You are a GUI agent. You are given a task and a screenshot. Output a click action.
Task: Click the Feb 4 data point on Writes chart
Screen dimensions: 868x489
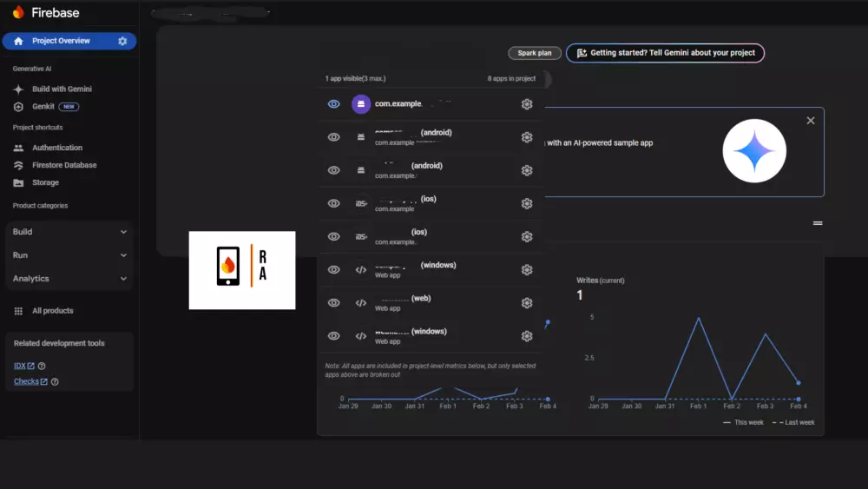pyautogui.click(x=799, y=383)
